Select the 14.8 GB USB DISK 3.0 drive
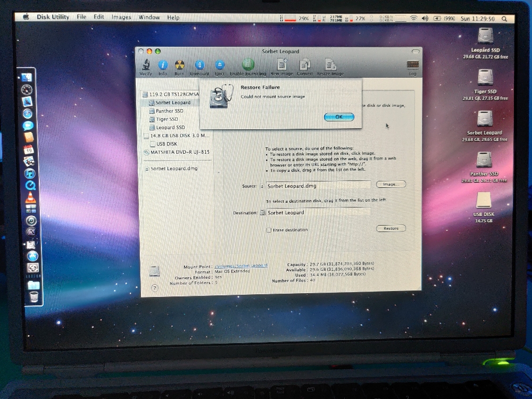Screen dimensions: 532x399 [x=177, y=135]
